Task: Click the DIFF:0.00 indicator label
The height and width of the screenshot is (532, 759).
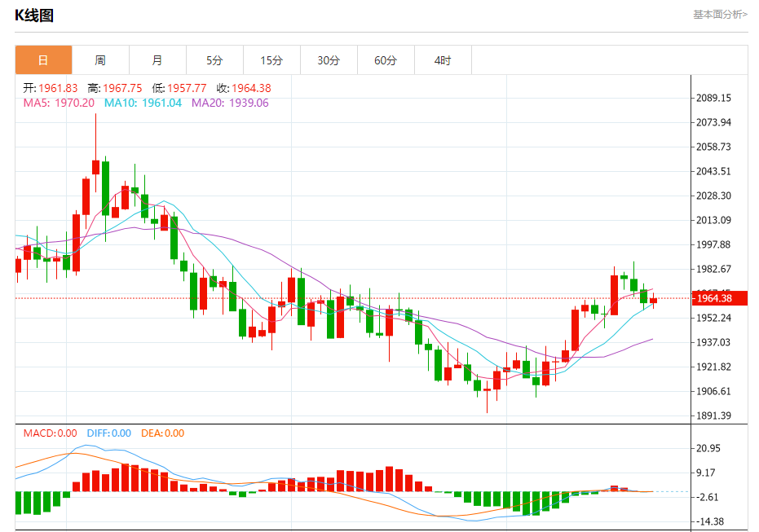Action: (x=109, y=433)
